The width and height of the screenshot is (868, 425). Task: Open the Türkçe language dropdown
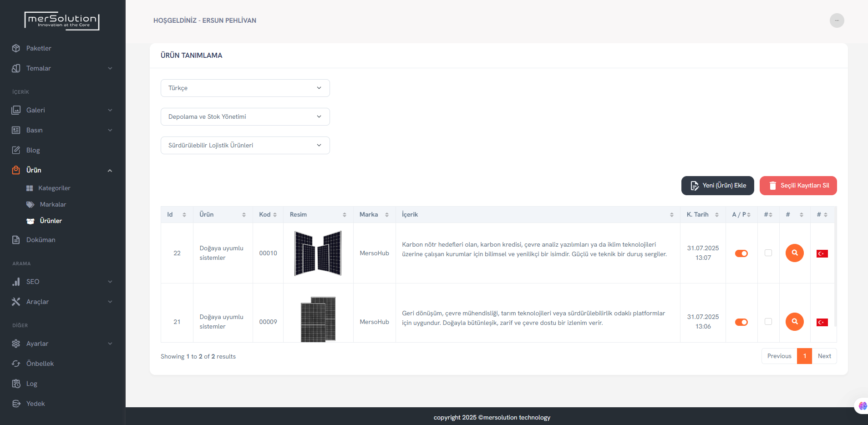coord(245,88)
